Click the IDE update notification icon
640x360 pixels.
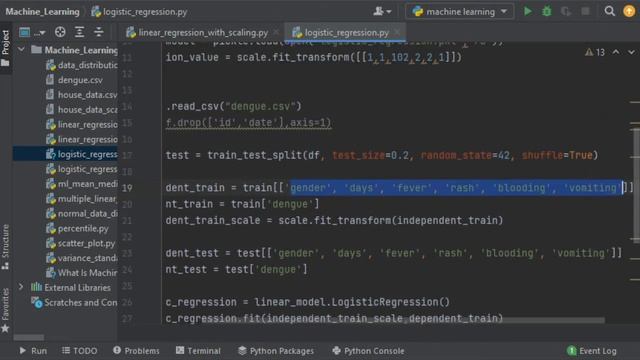pos(629,11)
